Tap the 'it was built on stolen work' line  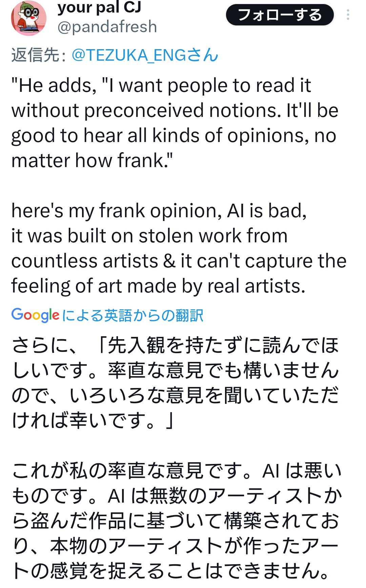149,236
